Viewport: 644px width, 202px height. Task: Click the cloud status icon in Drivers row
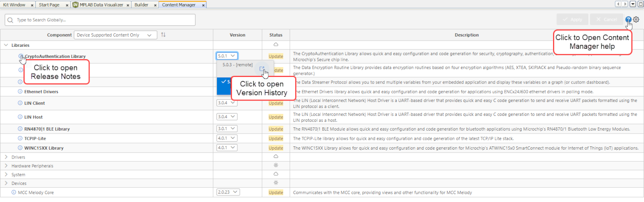point(276,157)
